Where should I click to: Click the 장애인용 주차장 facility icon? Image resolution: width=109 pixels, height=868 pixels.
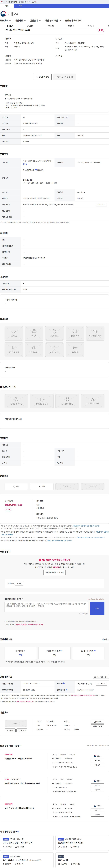16,401
